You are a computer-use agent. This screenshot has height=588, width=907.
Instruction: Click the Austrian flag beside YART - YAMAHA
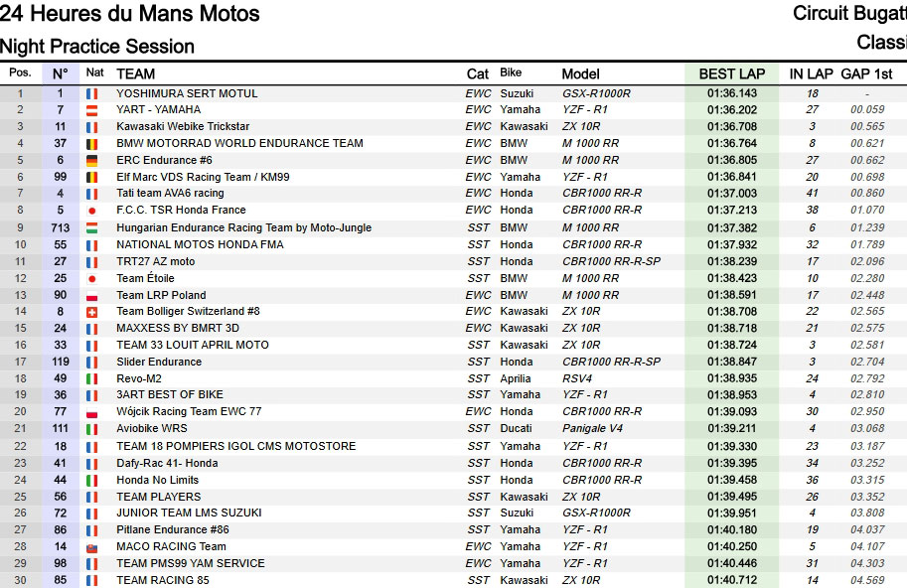(92, 110)
